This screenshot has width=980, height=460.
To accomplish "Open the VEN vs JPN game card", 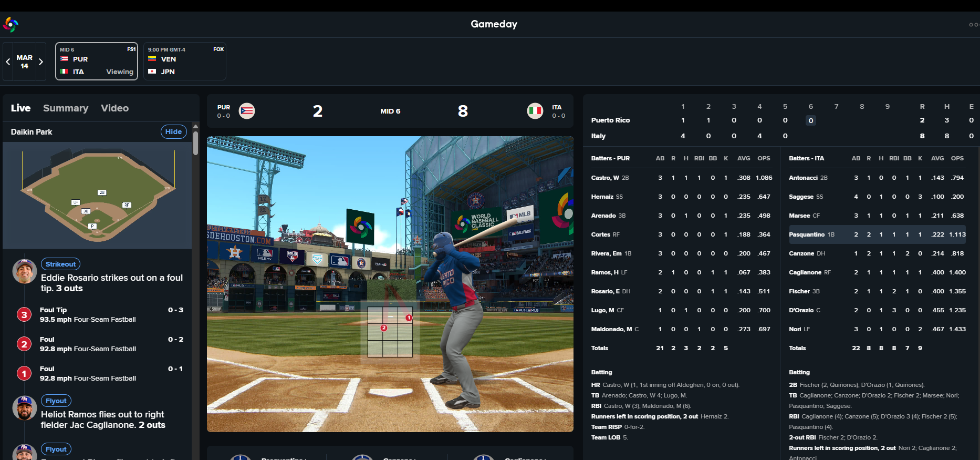I will [x=185, y=62].
